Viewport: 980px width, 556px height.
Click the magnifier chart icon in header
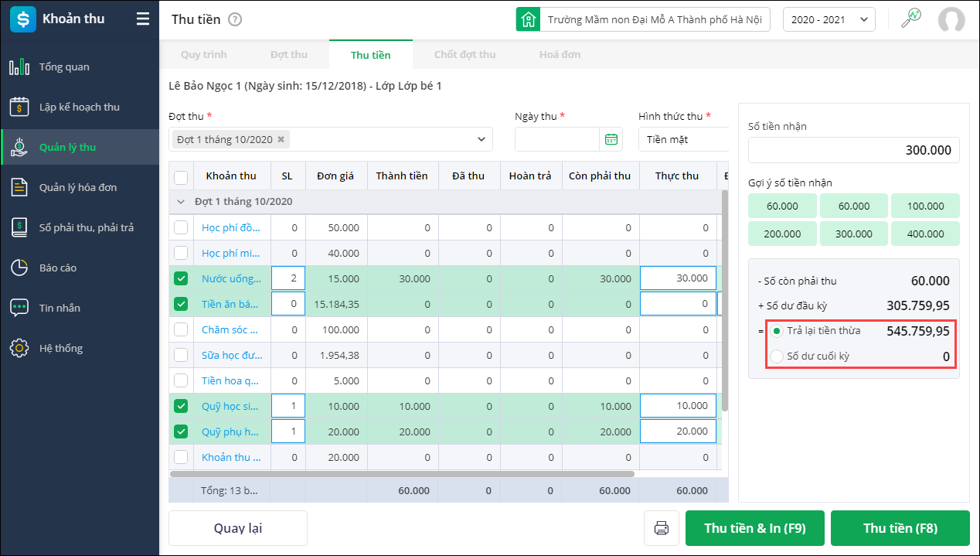pos(911,19)
